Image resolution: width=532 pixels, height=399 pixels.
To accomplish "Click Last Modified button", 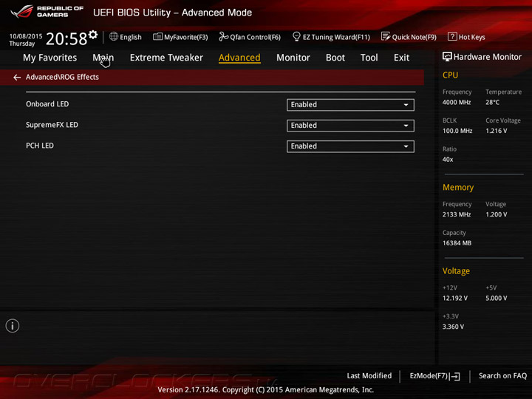I will tap(369, 375).
